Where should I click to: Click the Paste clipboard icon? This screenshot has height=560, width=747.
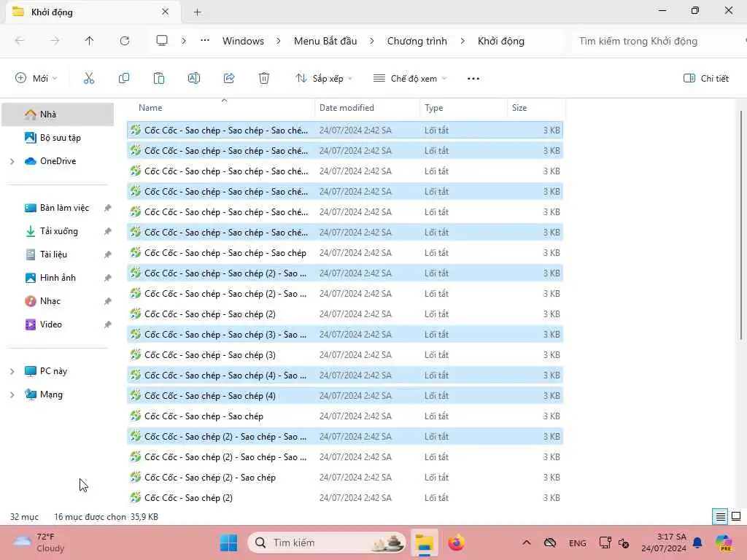tap(159, 78)
